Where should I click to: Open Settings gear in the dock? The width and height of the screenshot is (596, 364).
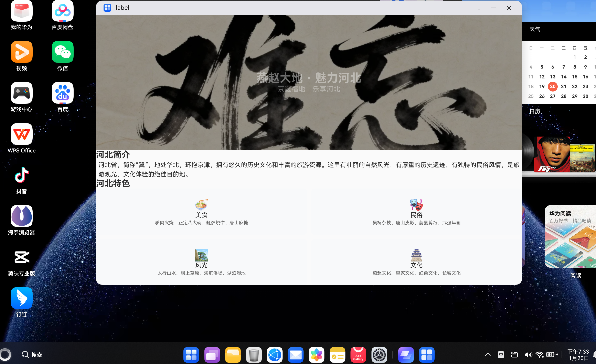379,355
